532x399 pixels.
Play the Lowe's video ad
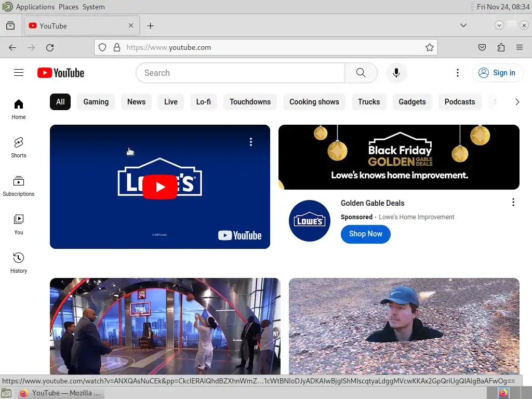coord(160,187)
